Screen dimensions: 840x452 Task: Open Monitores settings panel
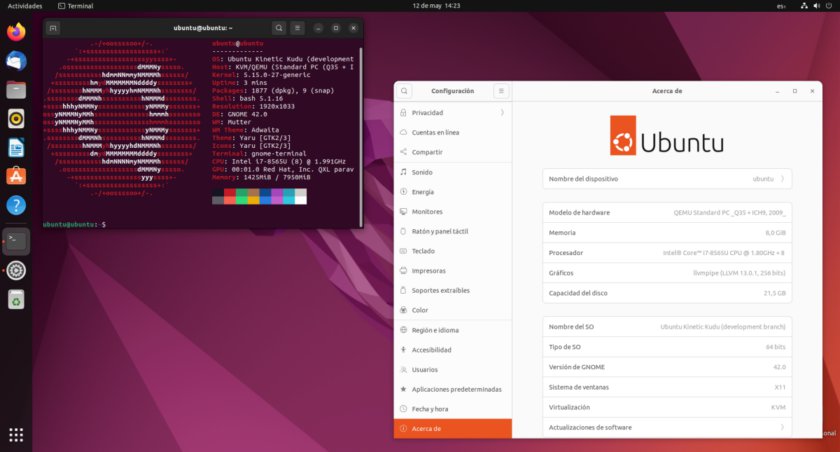[453, 212]
